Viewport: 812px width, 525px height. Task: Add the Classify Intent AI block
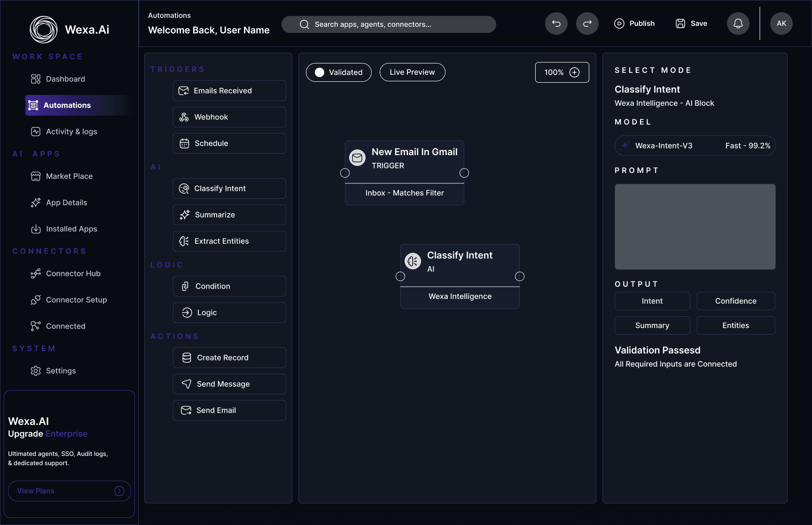coord(229,188)
